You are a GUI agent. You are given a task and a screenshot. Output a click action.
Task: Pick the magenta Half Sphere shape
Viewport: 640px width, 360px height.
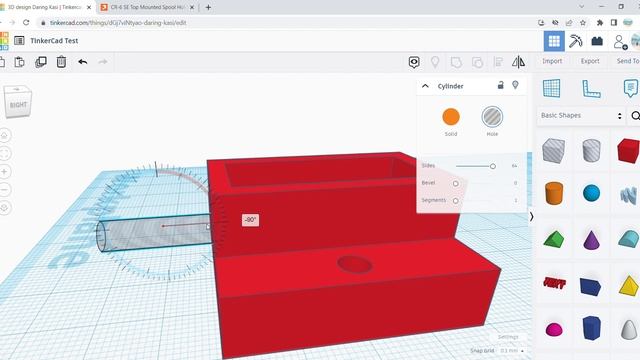[554, 329]
